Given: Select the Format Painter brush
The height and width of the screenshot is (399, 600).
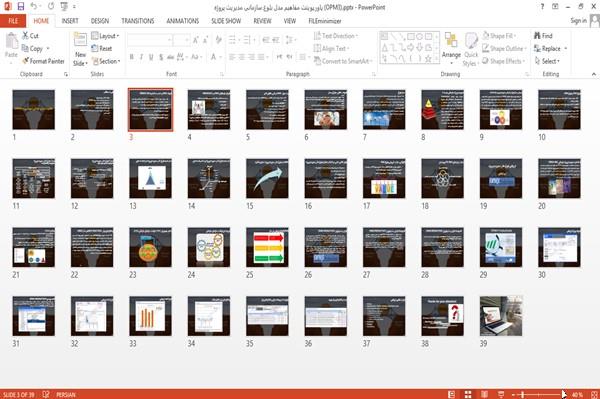Looking at the screenshot, I should coord(26,61).
